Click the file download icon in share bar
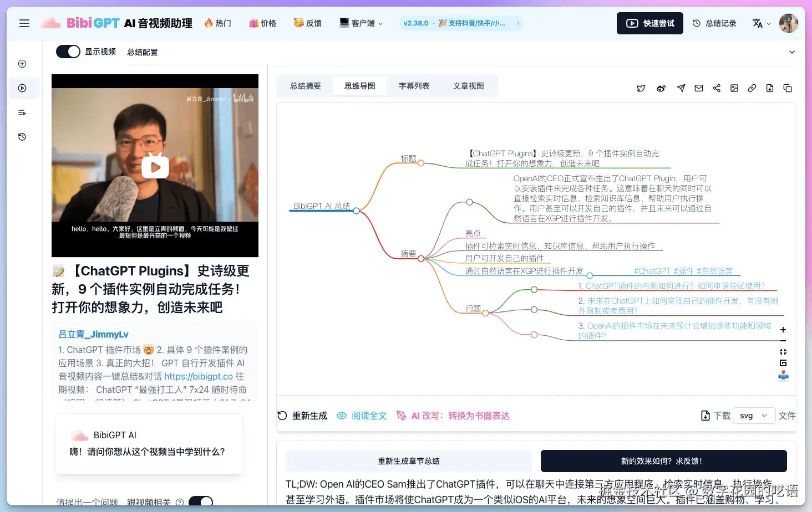 770,88
